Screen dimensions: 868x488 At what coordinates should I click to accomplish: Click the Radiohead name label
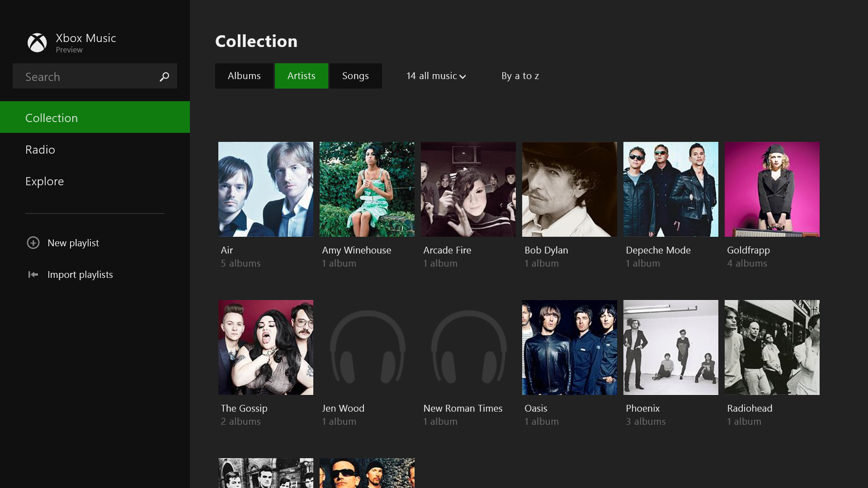click(x=750, y=408)
